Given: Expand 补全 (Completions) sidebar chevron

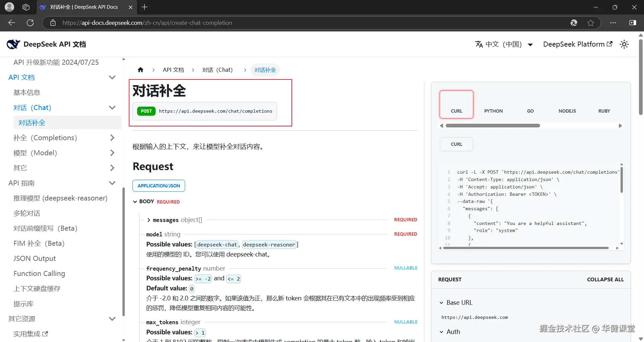Looking at the screenshot, I should click(112, 138).
